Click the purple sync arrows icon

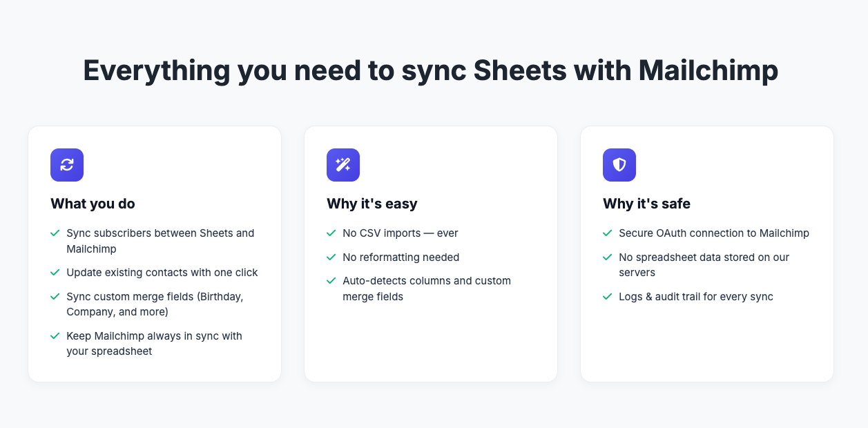[66, 165]
